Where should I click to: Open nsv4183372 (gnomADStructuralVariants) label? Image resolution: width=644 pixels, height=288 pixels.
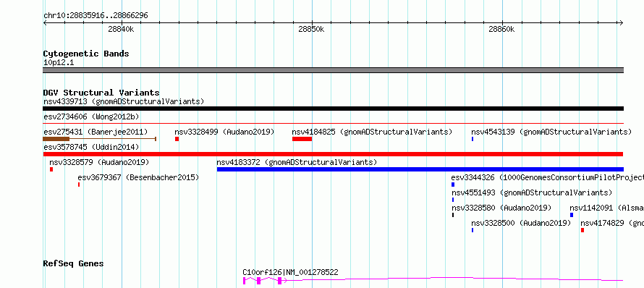point(297,162)
